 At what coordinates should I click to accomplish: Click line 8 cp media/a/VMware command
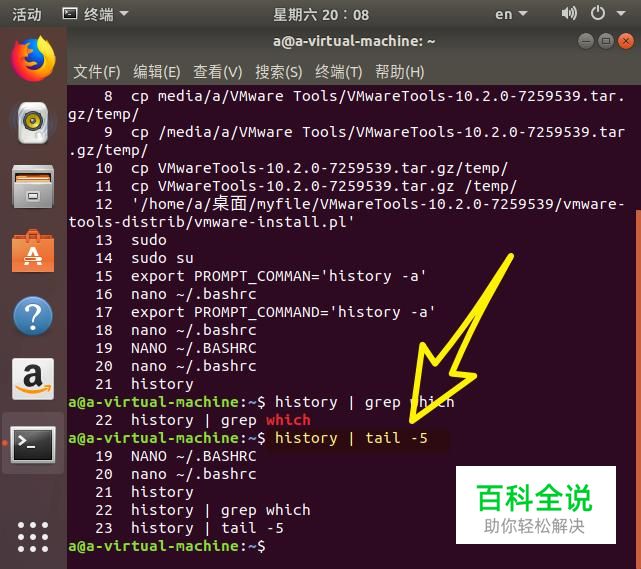tap(347, 105)
